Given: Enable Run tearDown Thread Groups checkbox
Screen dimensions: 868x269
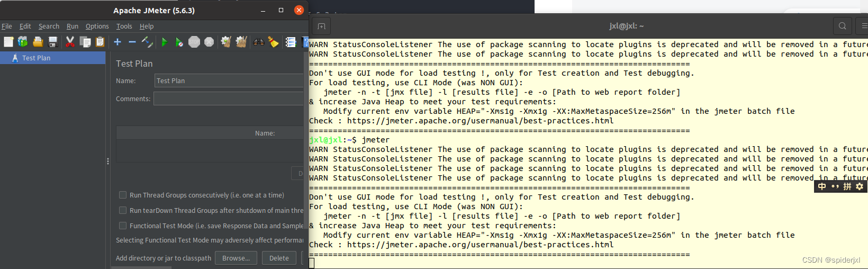Looking at the screenshot, I should [x=123, y=210].
